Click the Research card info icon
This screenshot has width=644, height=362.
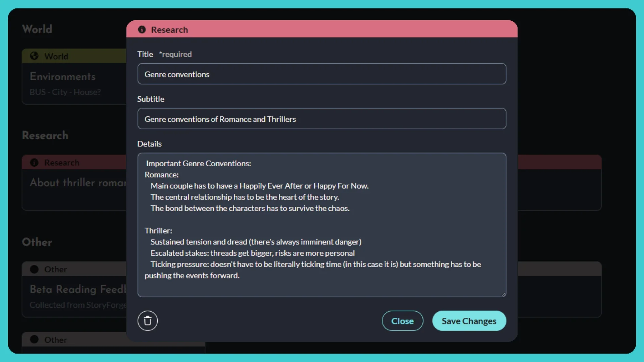(x=34, y=163)
